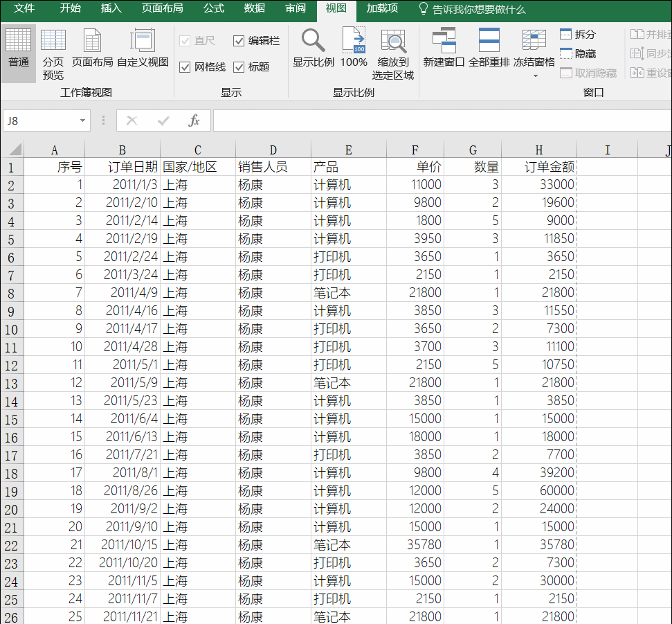Toggle the 网格线 gridlines checkbox
Image resolution: width=672 pixels, height=624 pixels.
click(x=185, y=67)
